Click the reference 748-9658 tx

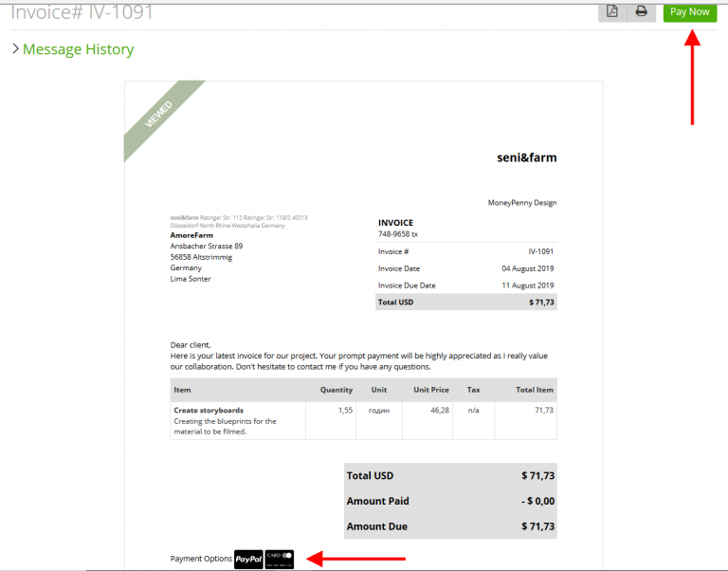(398, 234)
